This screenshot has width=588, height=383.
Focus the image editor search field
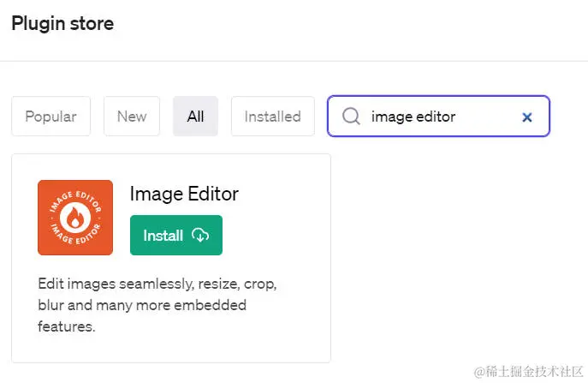438,116
